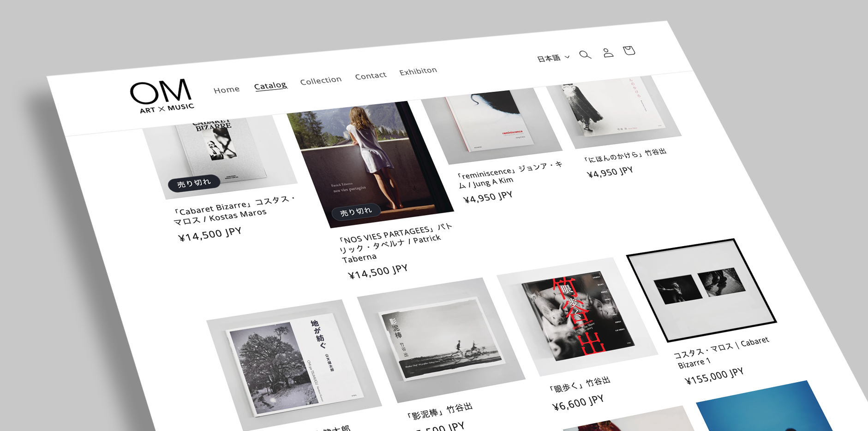Click 「影泥棒」竹谷出 title link
Viewport: 868px width, 431px height.
click(x=440, y=411)
